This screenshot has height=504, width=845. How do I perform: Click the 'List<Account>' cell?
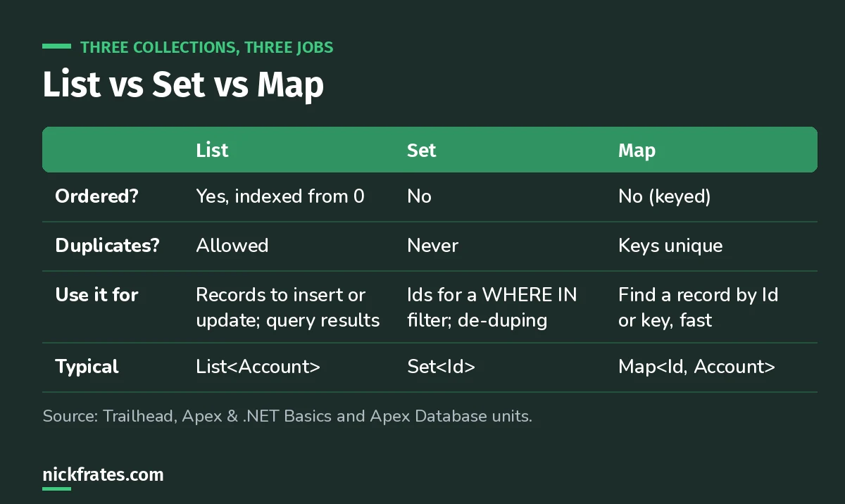tap(258, 367)
